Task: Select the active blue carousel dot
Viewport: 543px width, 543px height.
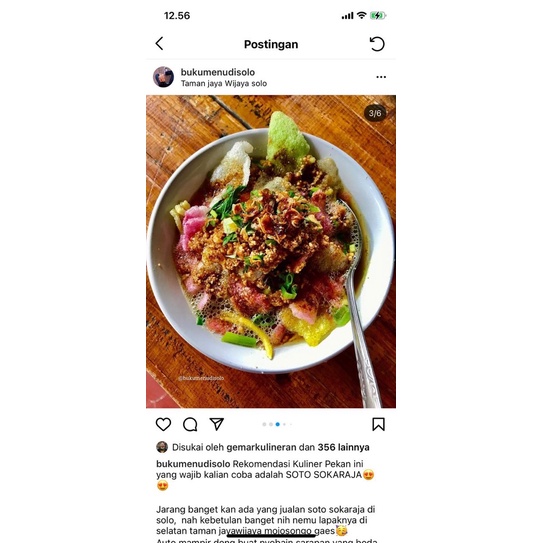Action: [277, 424]
